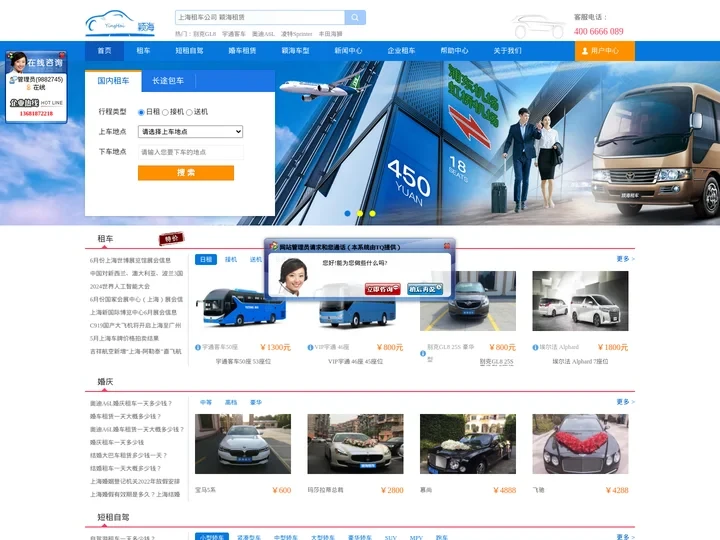This screenshot has height=540, width=720.
Task: Click hot keyword 丰田海狮 under search
Action: (x=331, y=34)
